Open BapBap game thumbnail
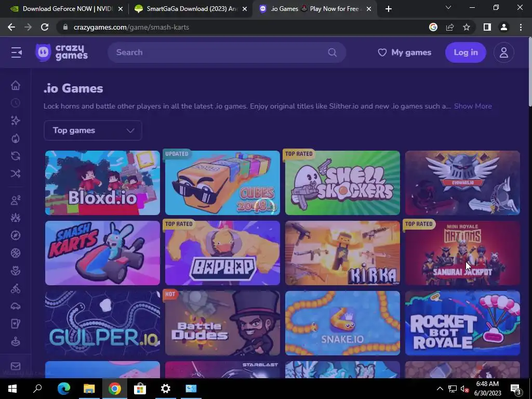The width and height of the screenshot is (532, 399). (222, 253)
